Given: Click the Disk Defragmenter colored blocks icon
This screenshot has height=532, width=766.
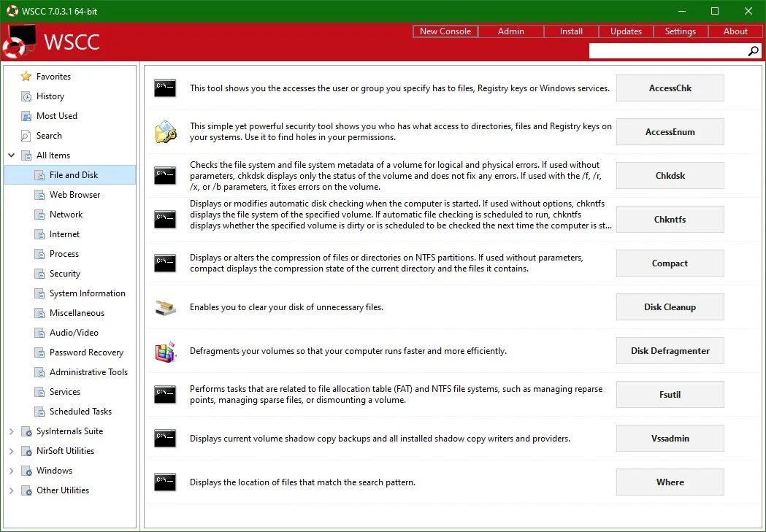Looking at the screenshot, I should click(x=165, y=352).
